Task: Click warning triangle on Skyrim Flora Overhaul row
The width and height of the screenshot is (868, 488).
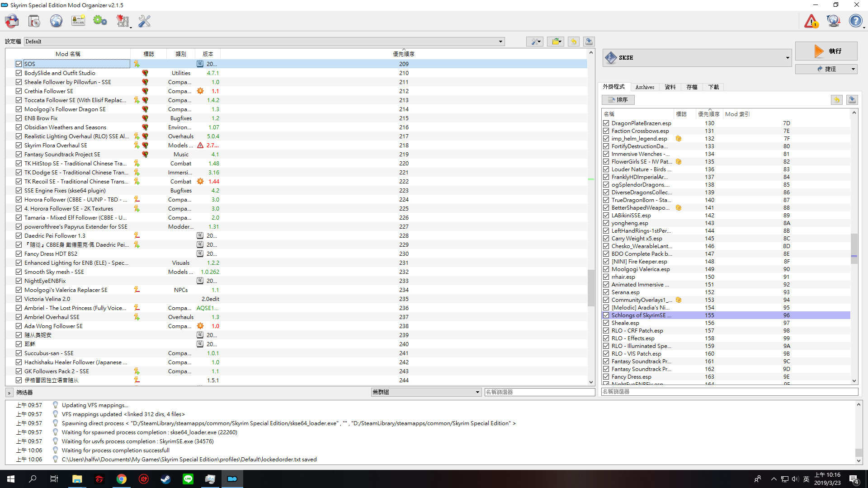Action: click(x=200, y=145)
